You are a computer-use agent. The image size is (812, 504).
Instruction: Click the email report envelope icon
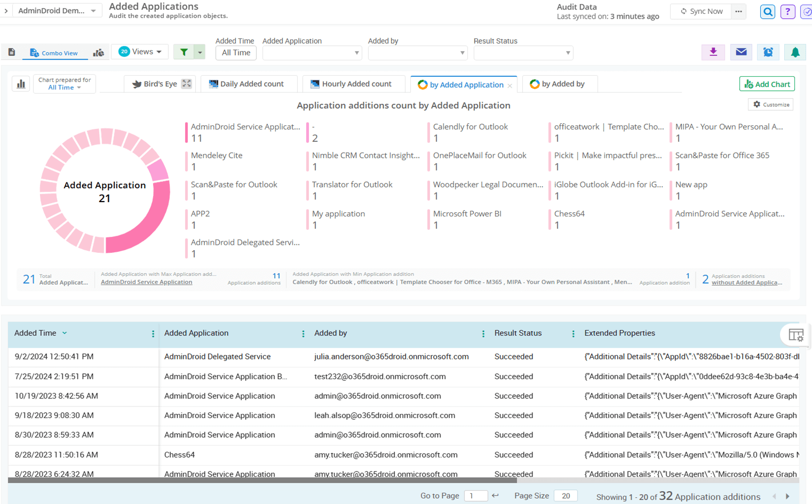coord(741,52)
